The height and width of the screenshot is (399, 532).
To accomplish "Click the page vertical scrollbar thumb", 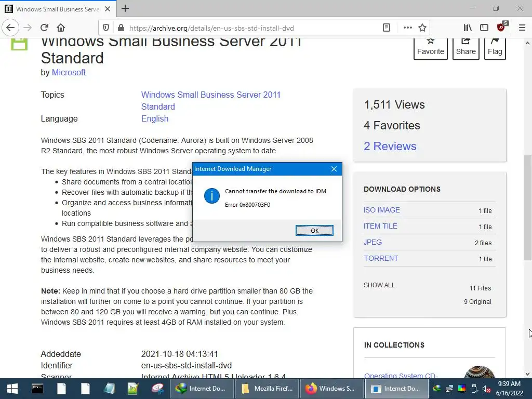I will point(527,208).
